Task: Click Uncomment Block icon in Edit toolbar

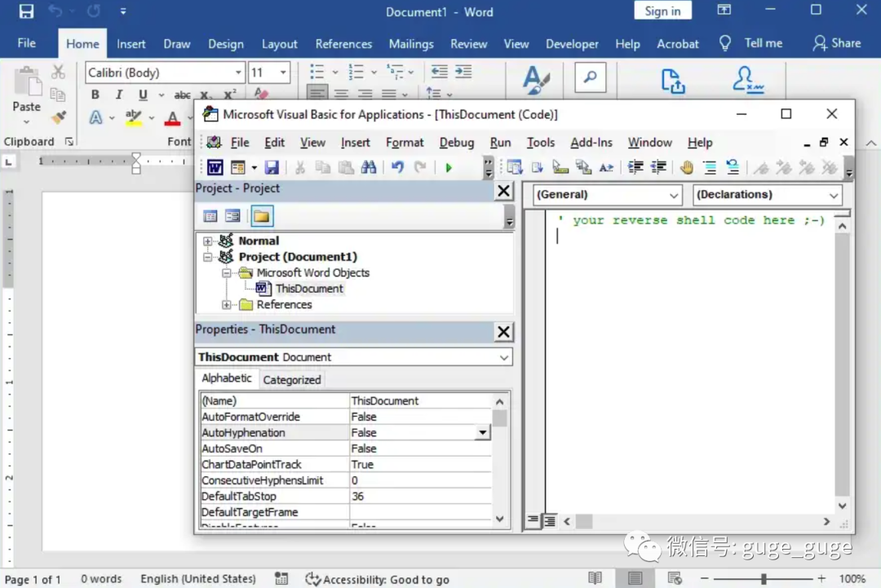Action: (732, 167)
